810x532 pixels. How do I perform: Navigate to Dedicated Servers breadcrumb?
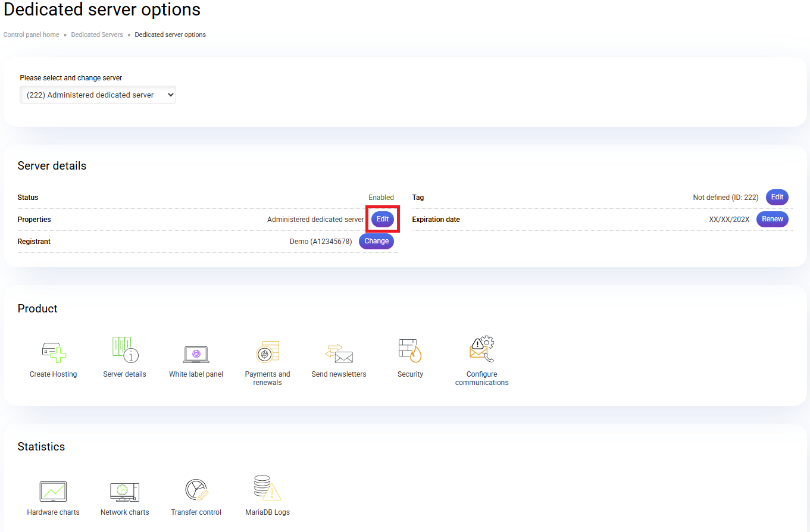click(97, 35)
